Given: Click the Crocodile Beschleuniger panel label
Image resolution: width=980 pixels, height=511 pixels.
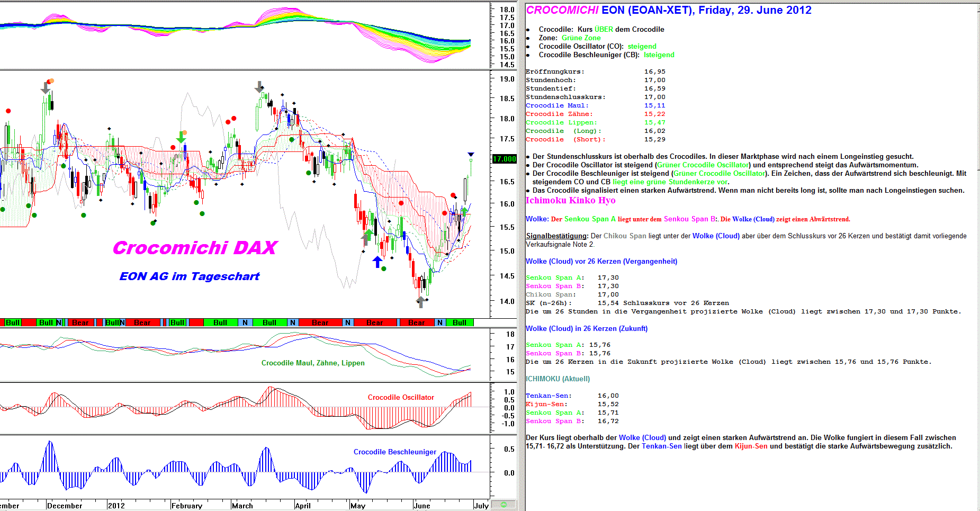Looking at the screenshot, I should pos(395,452).
